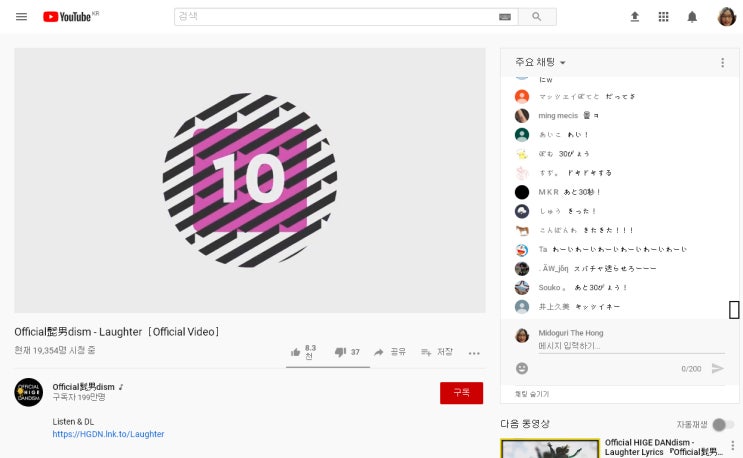Screen dimensions: 743x458
Task: Open Souko's chat avatar
Action: pos(522,287)
